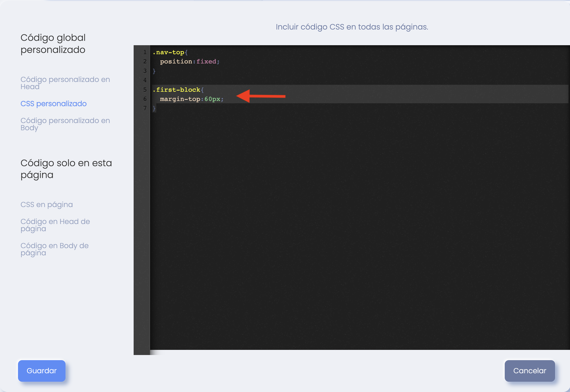
Task: Select CSS personalizado menu item
Action: click(53, 104)
